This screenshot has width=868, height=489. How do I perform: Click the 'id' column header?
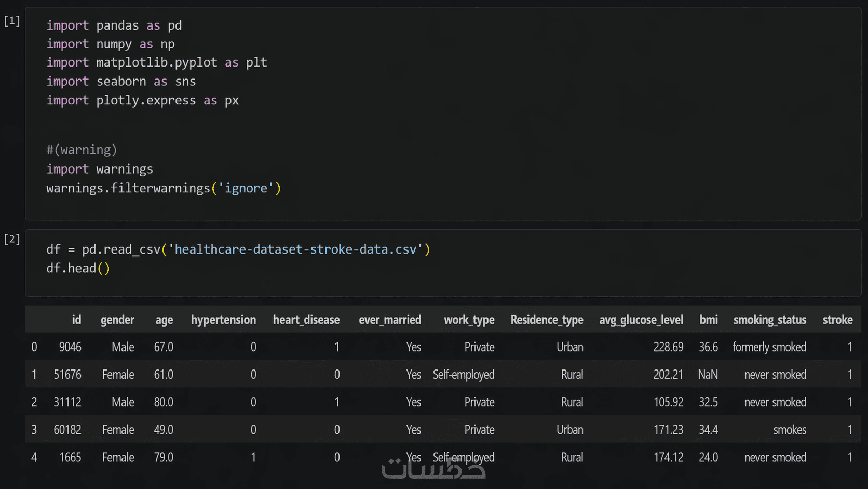[76, 320]
